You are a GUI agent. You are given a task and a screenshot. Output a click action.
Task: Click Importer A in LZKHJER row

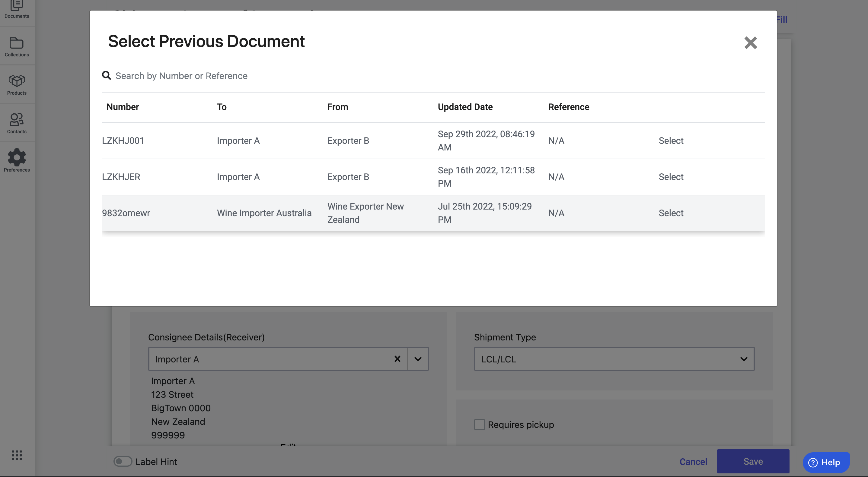tap(238, 177)
